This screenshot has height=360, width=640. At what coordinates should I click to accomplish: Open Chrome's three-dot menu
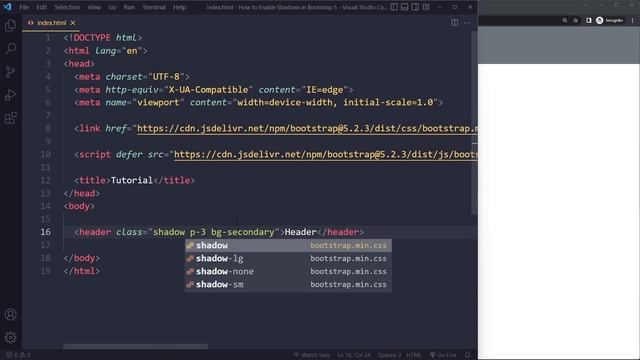tap(633, 20)
